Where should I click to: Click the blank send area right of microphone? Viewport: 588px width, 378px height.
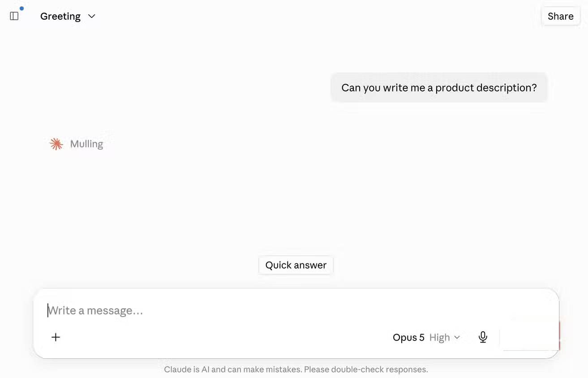[529, 336]
